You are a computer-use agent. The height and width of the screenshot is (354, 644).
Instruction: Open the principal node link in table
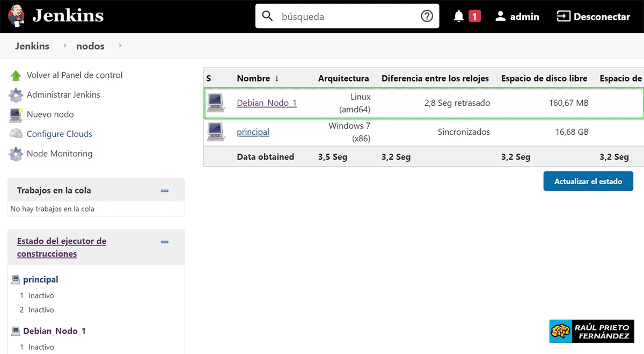click(x=253, y=132)
